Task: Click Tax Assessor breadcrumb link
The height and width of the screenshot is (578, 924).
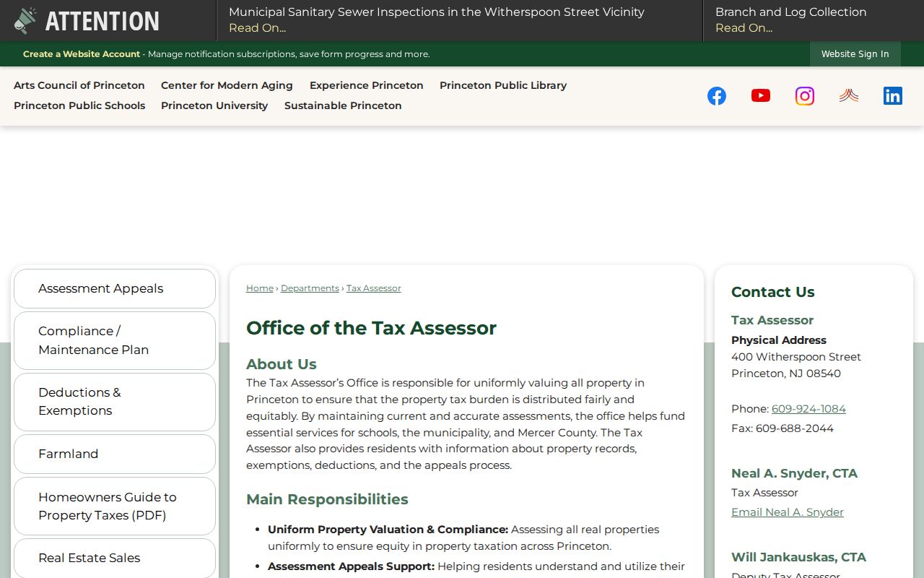Action: pyautogui.click(x=373, y=288)
